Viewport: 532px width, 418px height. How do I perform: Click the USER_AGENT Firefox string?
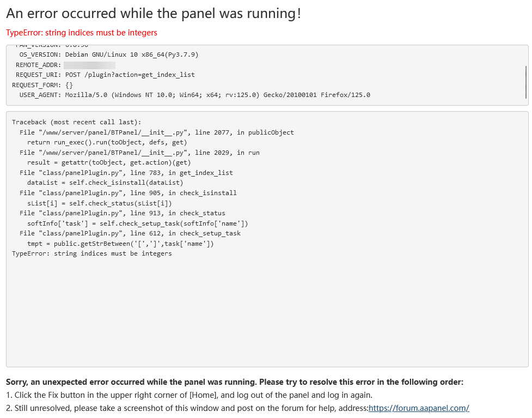click(x=218, y=95)
